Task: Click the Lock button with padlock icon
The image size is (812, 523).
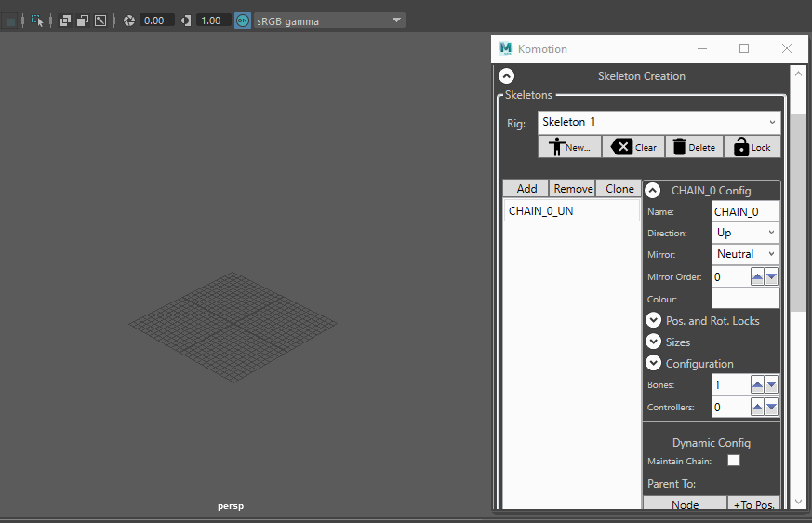Action: click(x=752, y=147)
